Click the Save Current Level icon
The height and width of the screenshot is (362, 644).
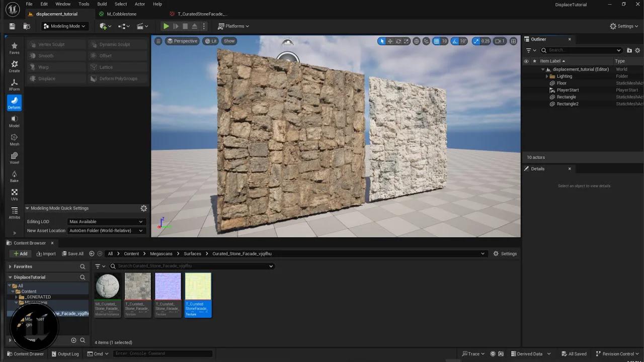click(12, 26)
